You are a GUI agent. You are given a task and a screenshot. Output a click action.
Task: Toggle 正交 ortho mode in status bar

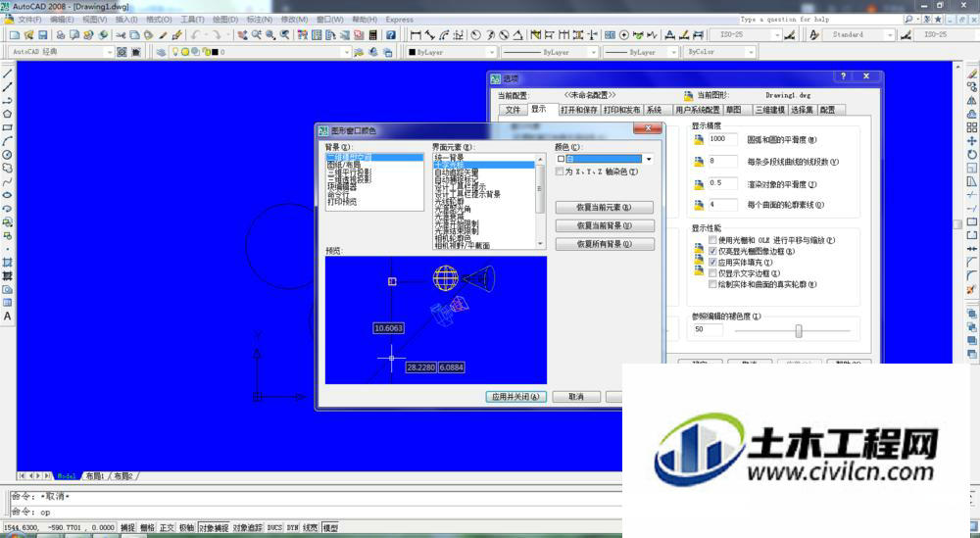pos(167,528)
